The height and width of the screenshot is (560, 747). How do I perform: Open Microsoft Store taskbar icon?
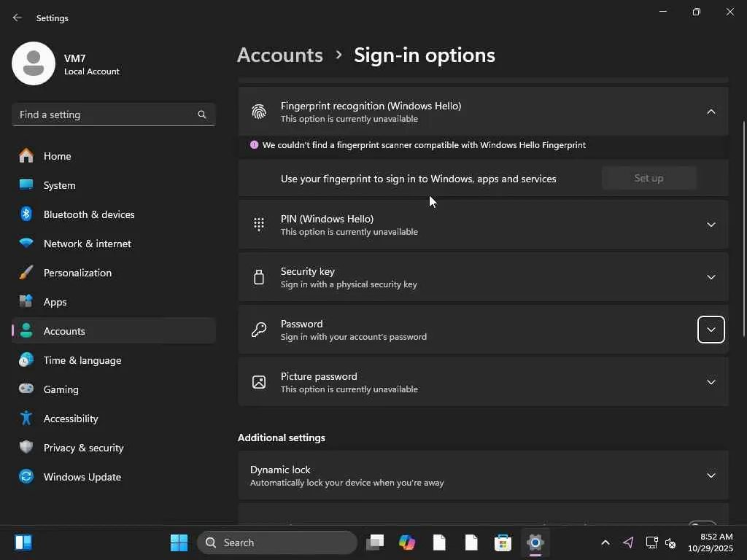pos(503,542)
